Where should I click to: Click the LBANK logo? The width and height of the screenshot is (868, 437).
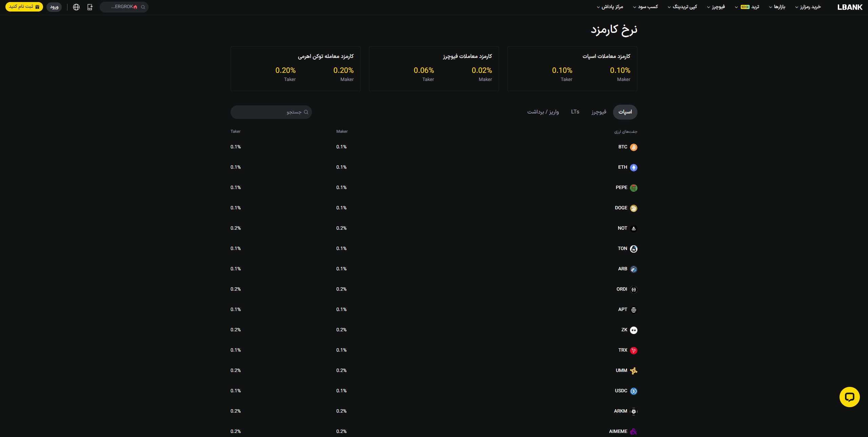[850, 7]
